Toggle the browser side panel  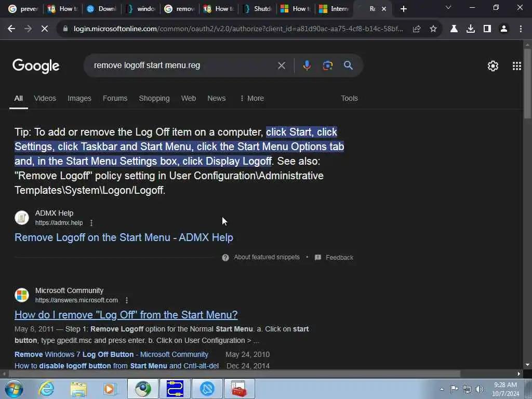[x=487, y=29]
